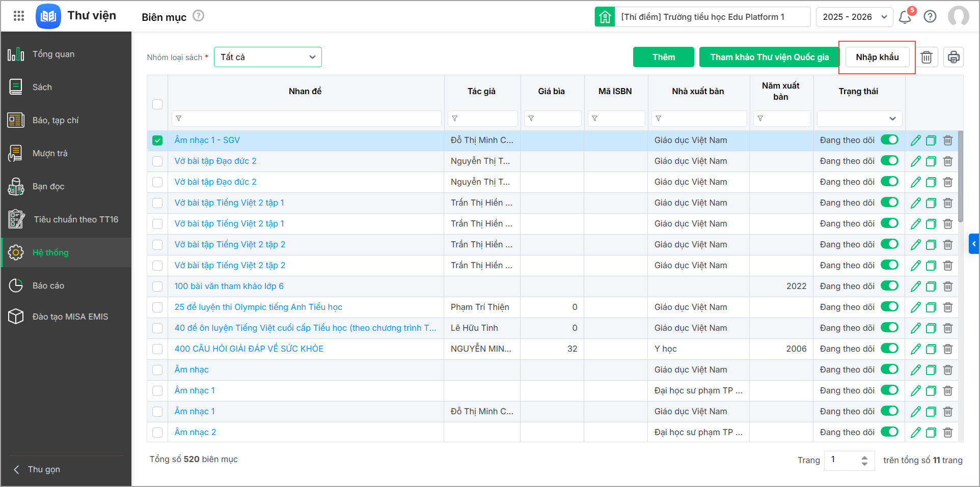Click the Giá bìa filter funnel icon
Screen dimensions: 980x487
[x=531, y=119]
